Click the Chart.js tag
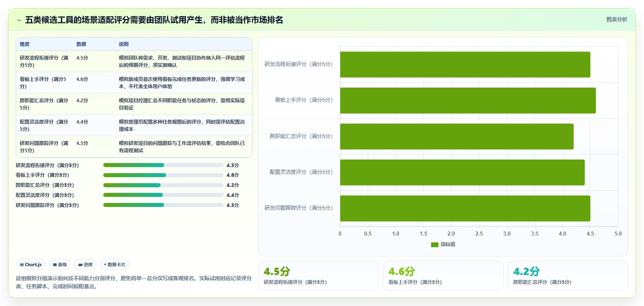 pyautogui.click(x=31, y=265)
